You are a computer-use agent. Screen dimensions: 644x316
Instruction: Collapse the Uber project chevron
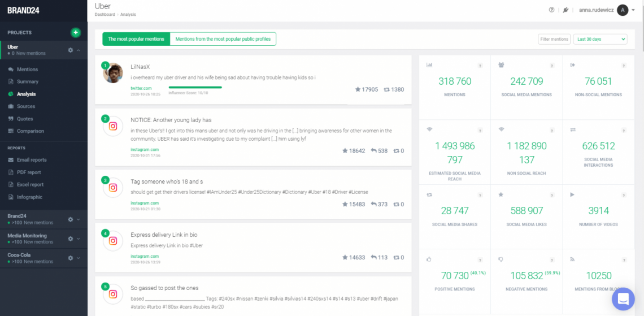(79, 50)
